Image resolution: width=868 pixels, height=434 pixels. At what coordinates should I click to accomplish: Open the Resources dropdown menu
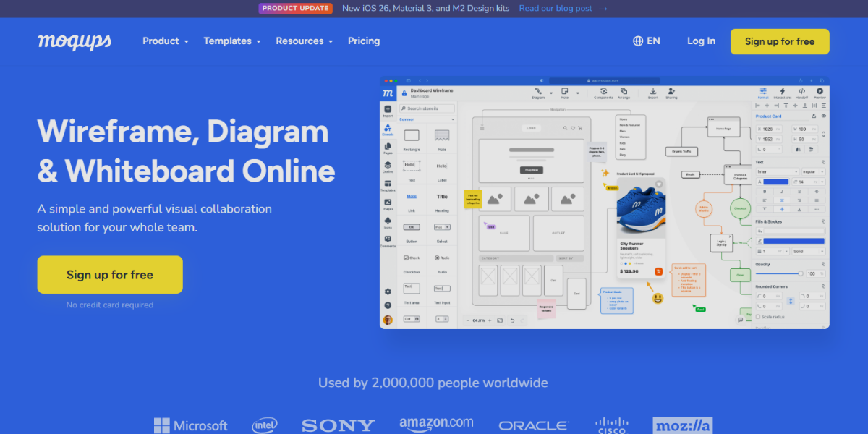[x=304, y=41]
